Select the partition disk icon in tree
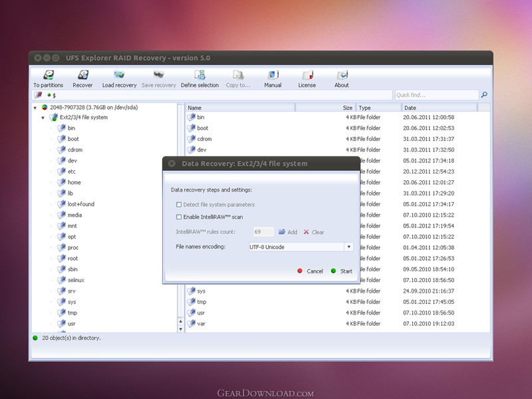532x399 pixels. (45, 107)
